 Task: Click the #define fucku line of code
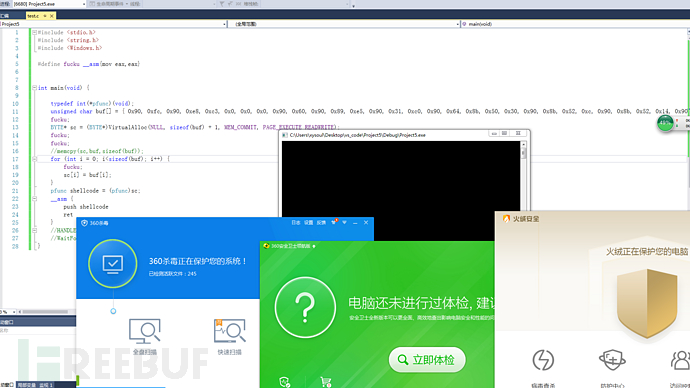click(89, 64)
